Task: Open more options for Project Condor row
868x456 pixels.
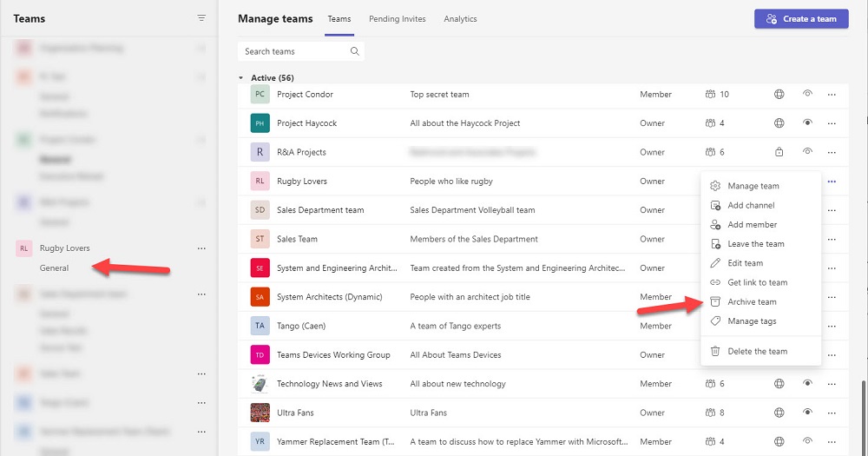Action: click(832, 95)
